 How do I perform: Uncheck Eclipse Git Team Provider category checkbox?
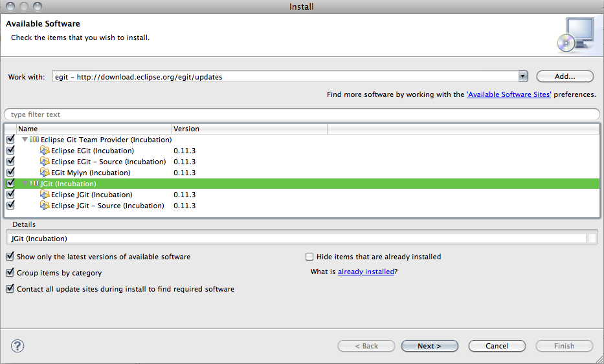coord(10,139)
